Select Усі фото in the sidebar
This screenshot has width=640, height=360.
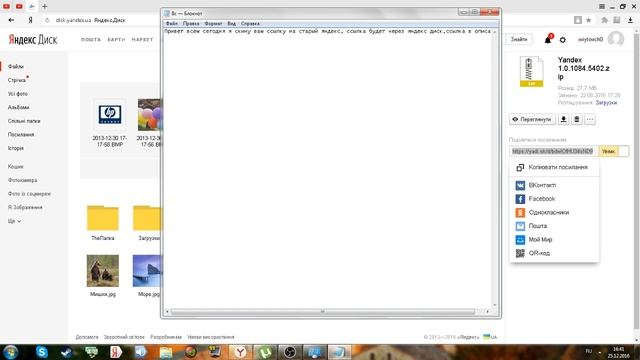click(18, 94)
